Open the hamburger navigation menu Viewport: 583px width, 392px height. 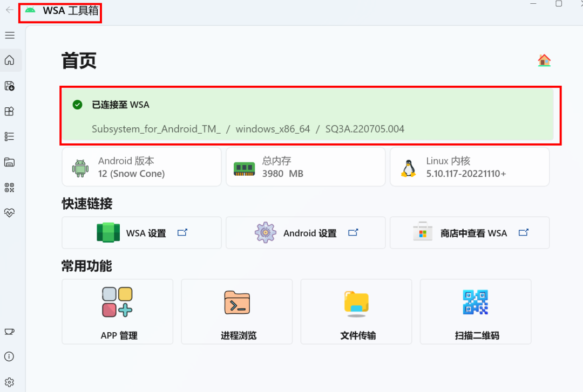coord(10,35)
